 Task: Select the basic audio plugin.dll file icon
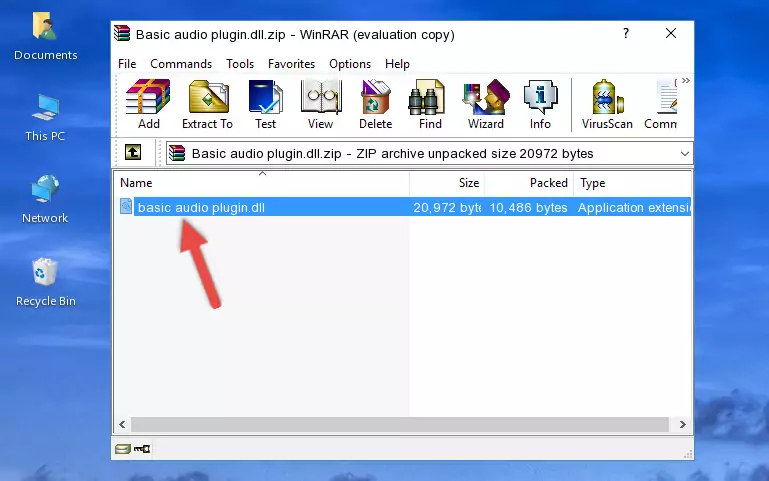pos(126,206)
